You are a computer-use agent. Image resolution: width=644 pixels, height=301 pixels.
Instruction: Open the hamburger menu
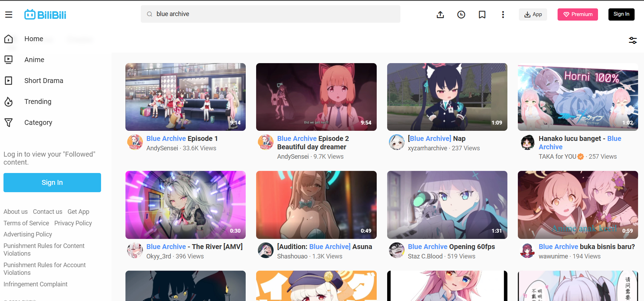tap(9, 14)
